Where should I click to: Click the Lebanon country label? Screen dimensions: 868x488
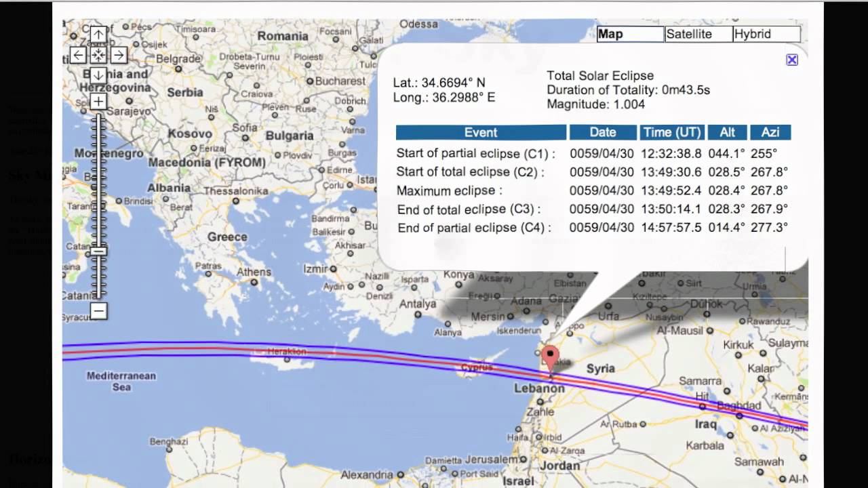pyautogui.click(x=540, y=389)
